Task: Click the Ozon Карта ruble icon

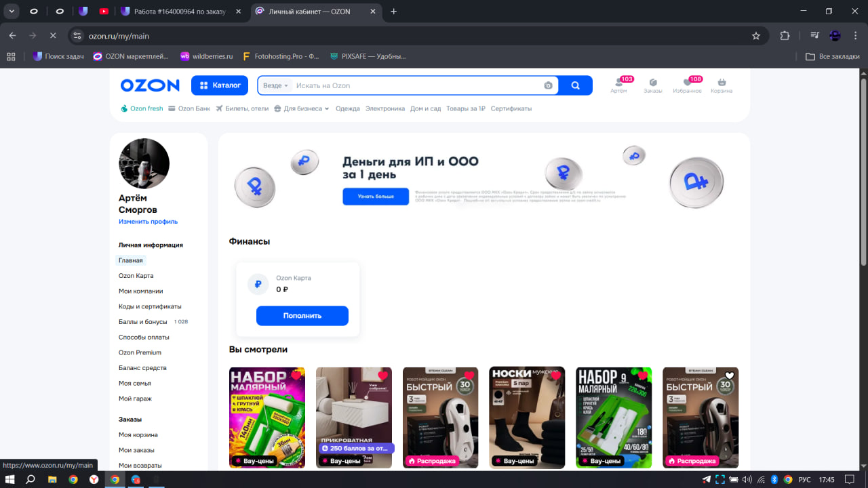Action: tap(258, 285)
